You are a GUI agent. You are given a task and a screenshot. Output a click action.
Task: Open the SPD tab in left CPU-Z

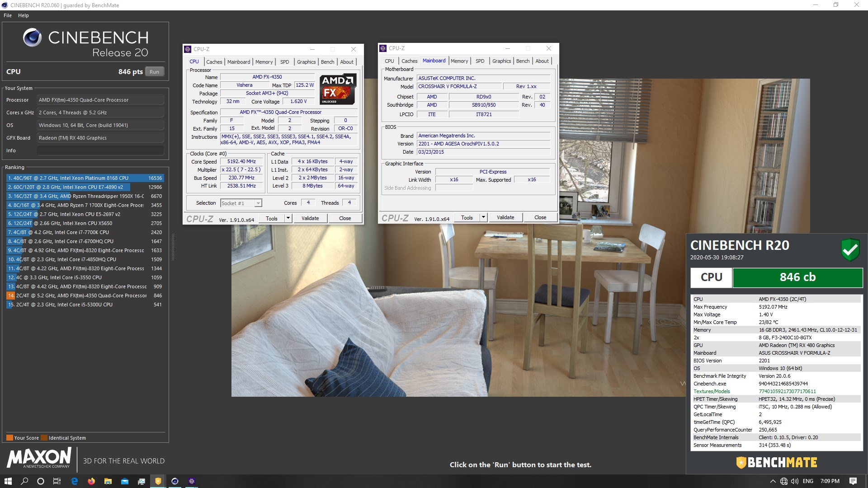tap(284, 62)
